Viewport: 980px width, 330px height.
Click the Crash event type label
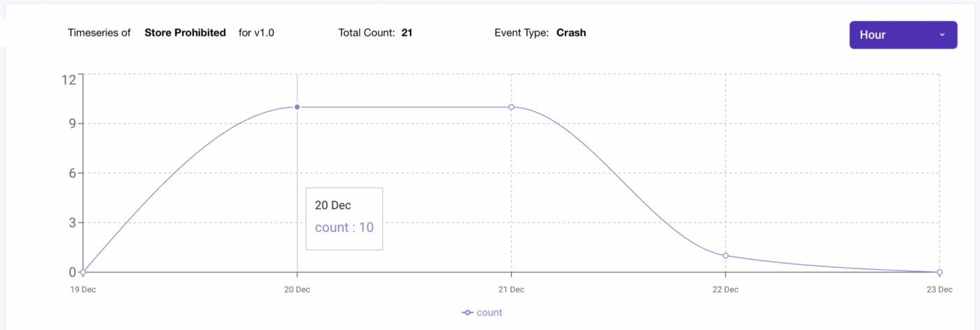point(571,32)
